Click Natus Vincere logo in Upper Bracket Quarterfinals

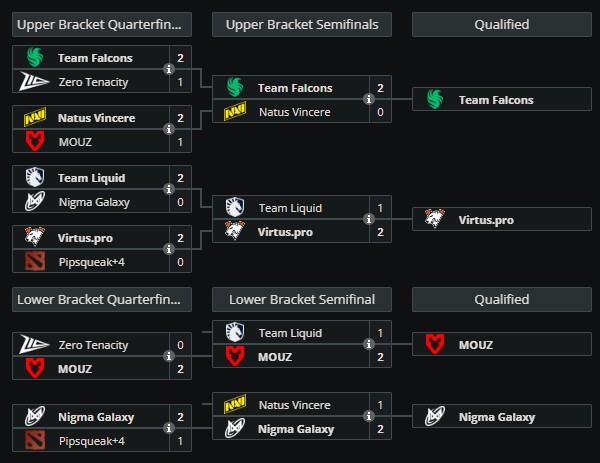(33, 118)
